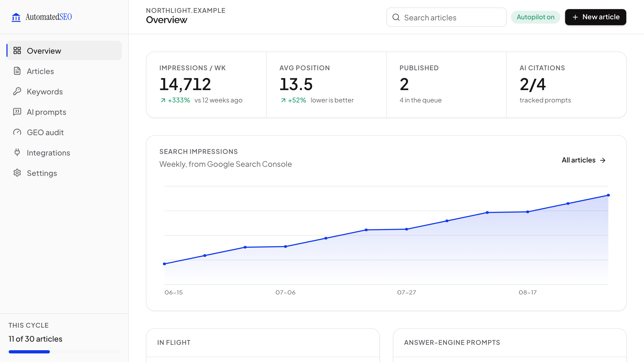The image size is (644, 362).
Task: Click the chart data point above 08-17
Action: click(528, 212)
